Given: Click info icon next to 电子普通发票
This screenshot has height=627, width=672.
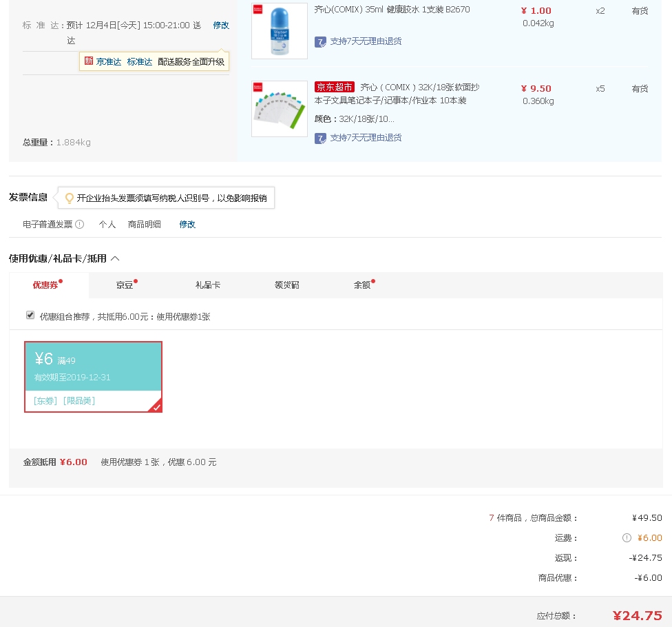Looking at the screenshot, I should pyautogui.click(x=80, y=225).
